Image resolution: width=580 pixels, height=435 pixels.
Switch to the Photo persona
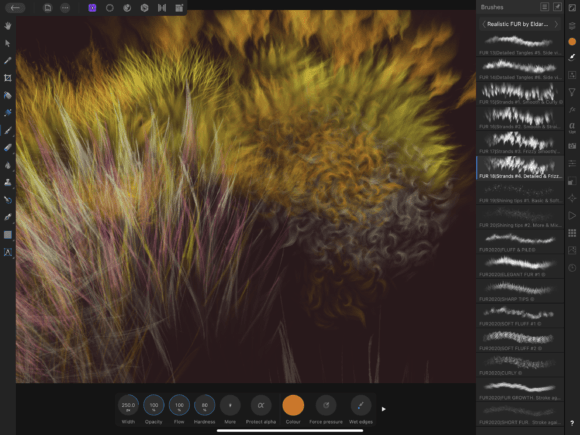pyautogui.click(x=92, y=8)
